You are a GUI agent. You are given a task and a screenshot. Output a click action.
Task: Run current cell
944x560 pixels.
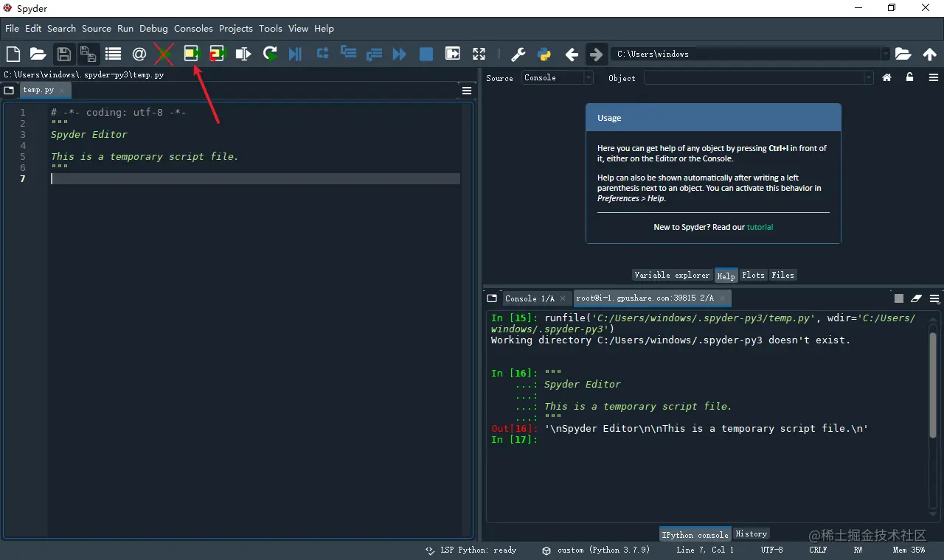click(x=192, y=54)
